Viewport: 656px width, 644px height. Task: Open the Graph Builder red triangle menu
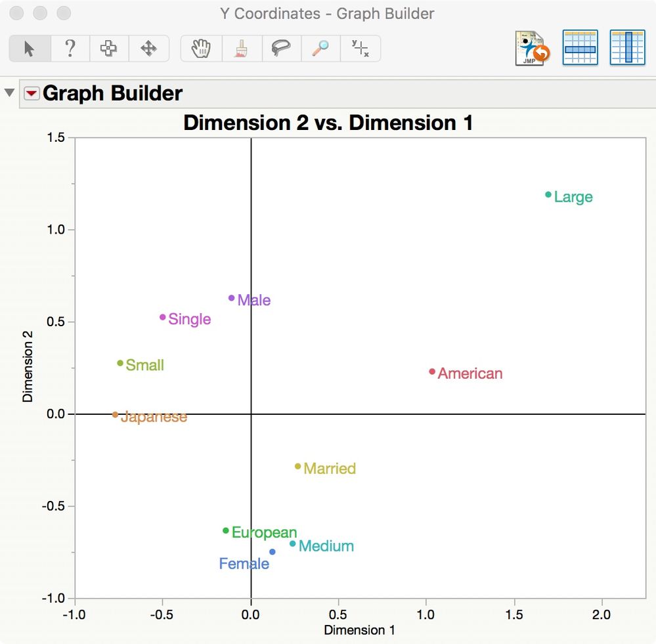click(32, 93)
